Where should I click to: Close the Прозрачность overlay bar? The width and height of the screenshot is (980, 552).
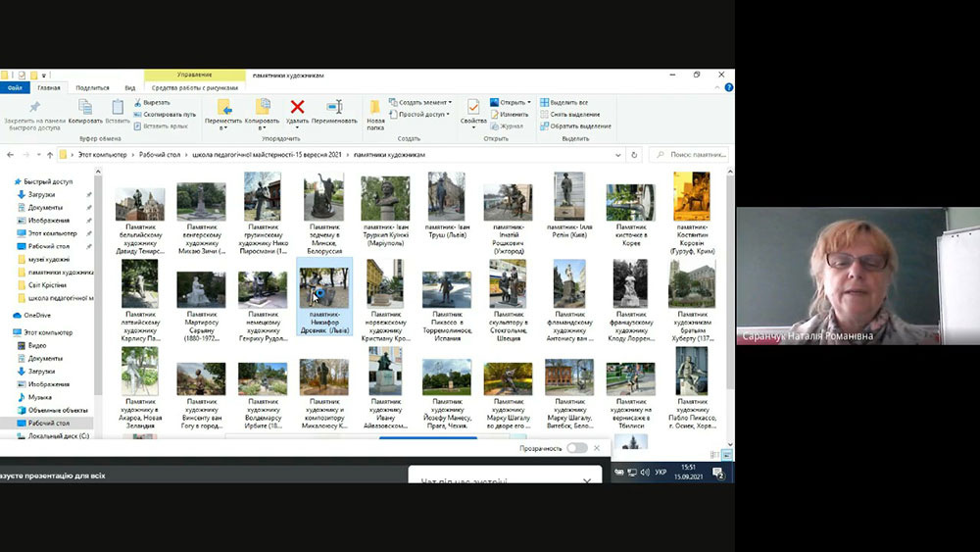597,448
